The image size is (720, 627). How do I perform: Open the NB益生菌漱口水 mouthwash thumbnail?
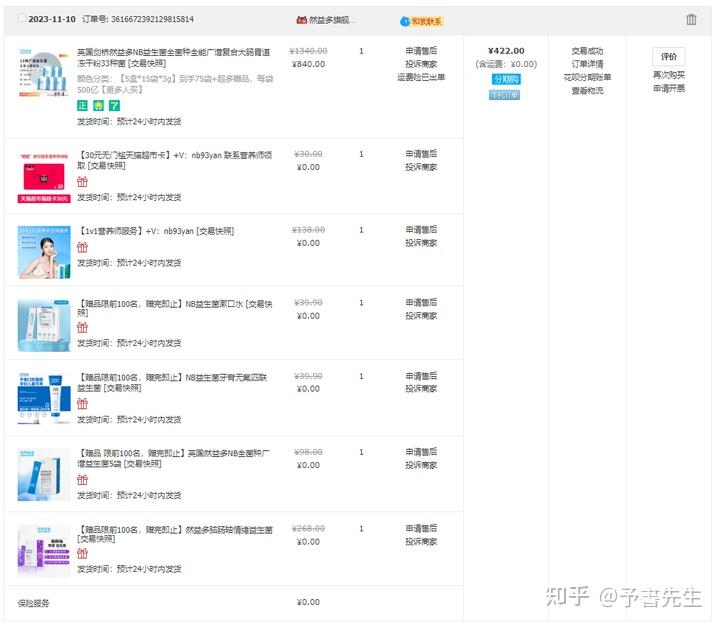44,325
